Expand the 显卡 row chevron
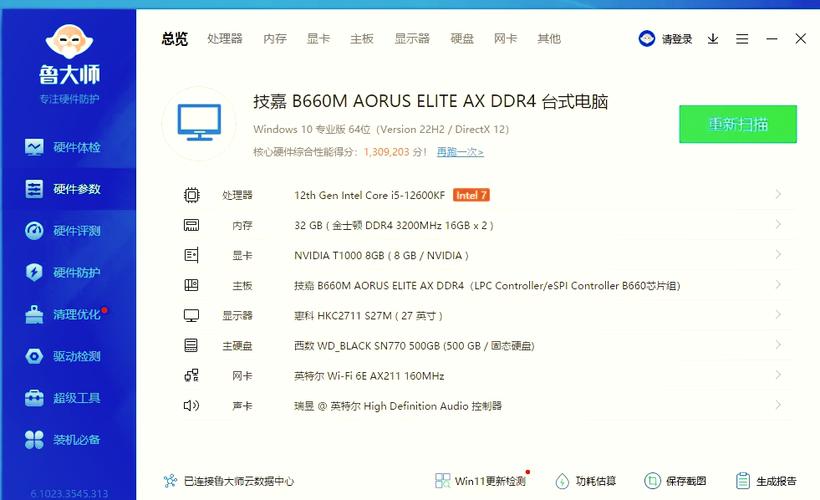The width and height of the screenshot is (820, 500). click(778, 254)
